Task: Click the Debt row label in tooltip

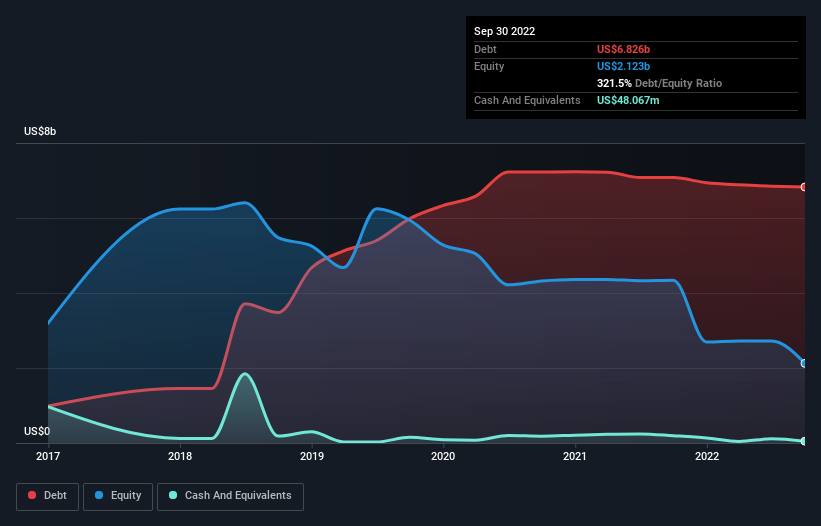Action: (485, 49)
